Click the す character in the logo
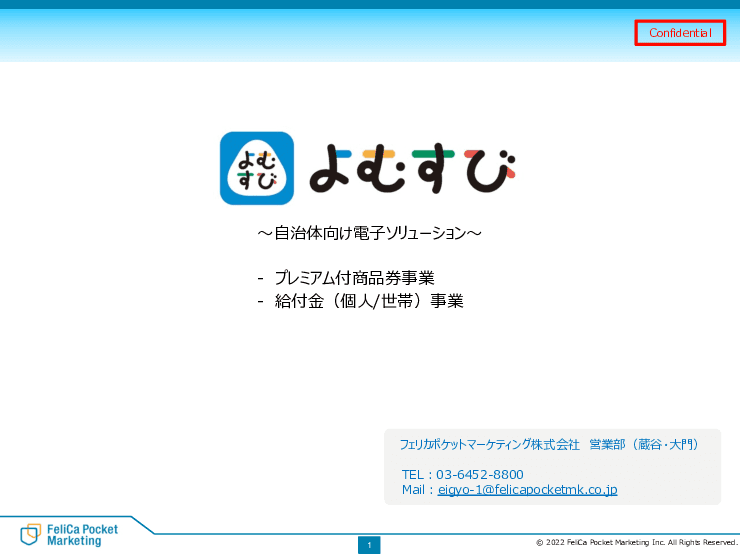Viewport: 740px width, 555px height. pos(436,169)
